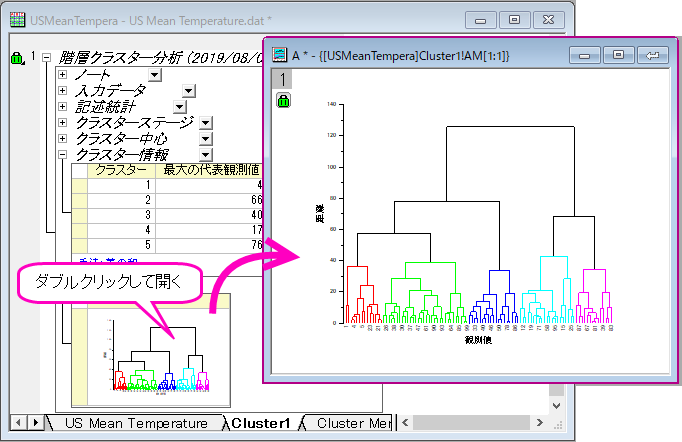The width and height of the screenshot is (682, 442).
Task: Click the sheet tab scroll-left arrow
Action: tap(18, 422)
